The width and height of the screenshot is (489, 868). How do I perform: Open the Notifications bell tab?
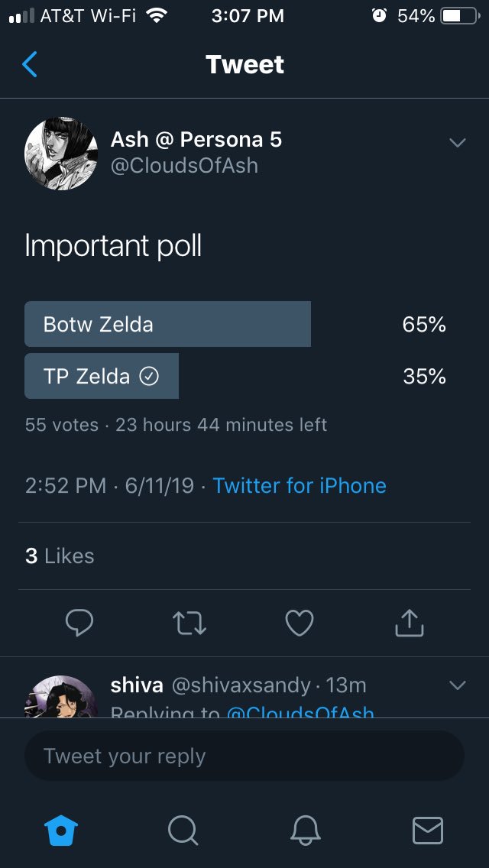coord(304,830)
